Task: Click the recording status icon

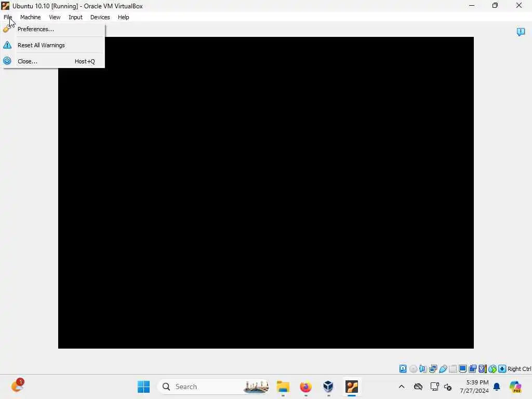Action: [x=473, y=369]
